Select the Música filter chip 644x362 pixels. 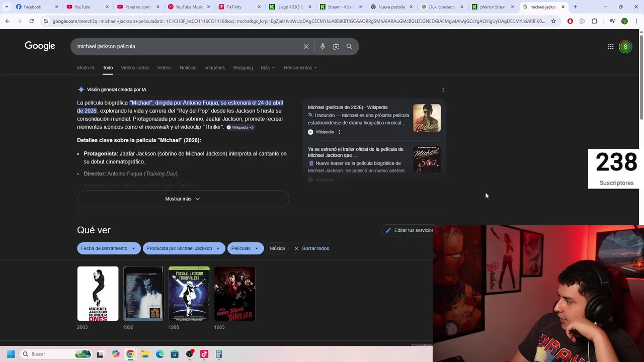coord(277,248)
